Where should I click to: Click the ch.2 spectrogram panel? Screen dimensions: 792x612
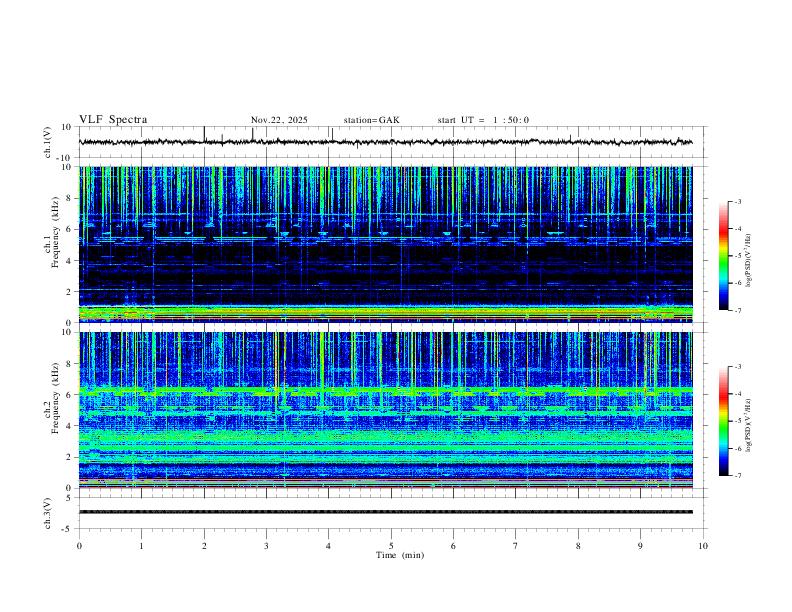tap(385, 410)
